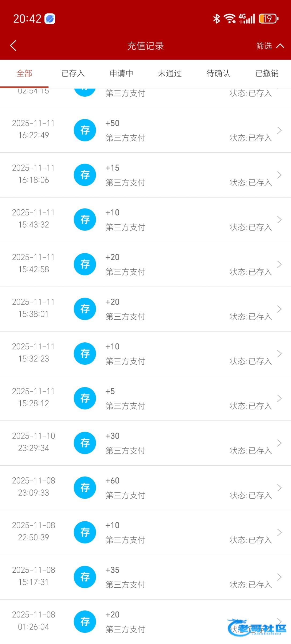This screenshot has width=291, height=644.
Task: Tap the battery indicator in status bar
Action: point(268,19)
